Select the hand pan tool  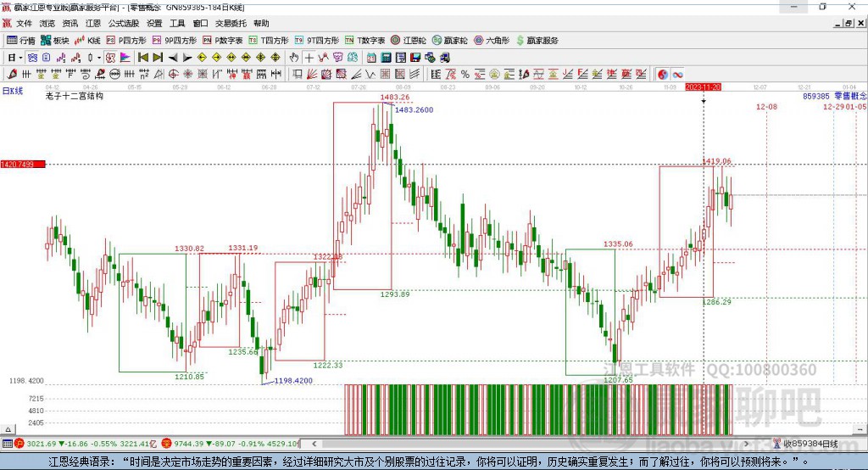pyautogui.click(x=294, y=58)
